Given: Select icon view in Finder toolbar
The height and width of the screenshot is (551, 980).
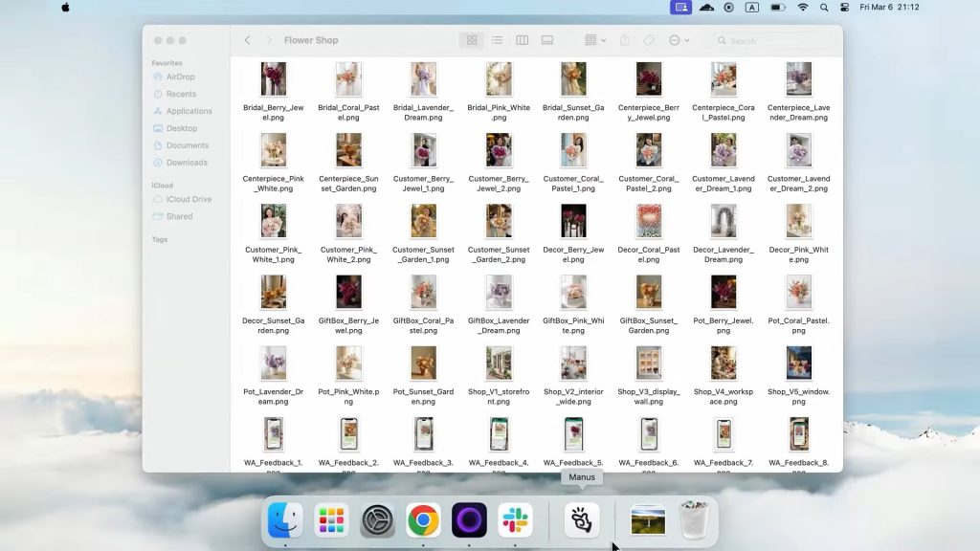Looking at the screenshot, I should pos(471,40).
